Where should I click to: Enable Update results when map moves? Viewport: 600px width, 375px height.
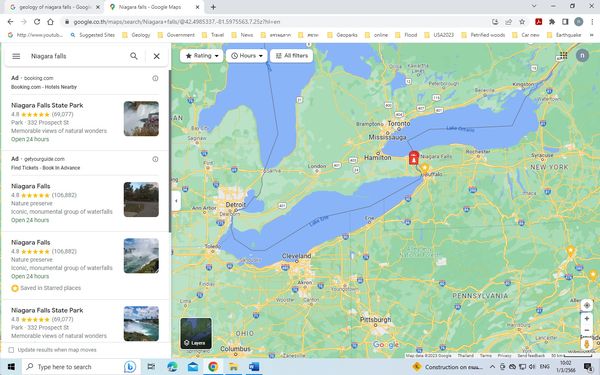(11, 350)
